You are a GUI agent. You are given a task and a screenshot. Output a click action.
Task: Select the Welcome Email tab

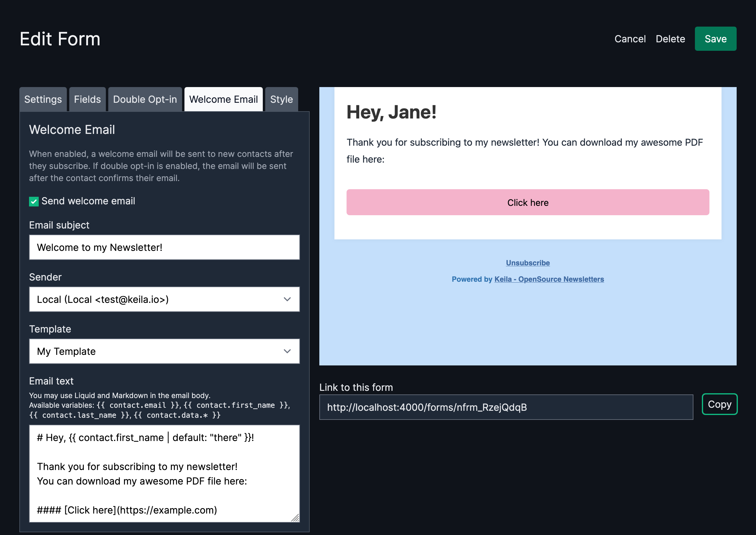223,99
